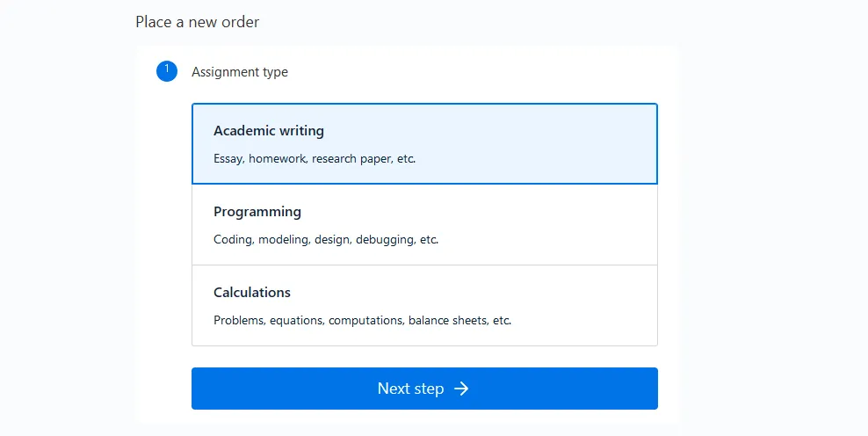Click the Academic writing title text
Viewport: 868px width, 436px height.
tap(269, 131)
